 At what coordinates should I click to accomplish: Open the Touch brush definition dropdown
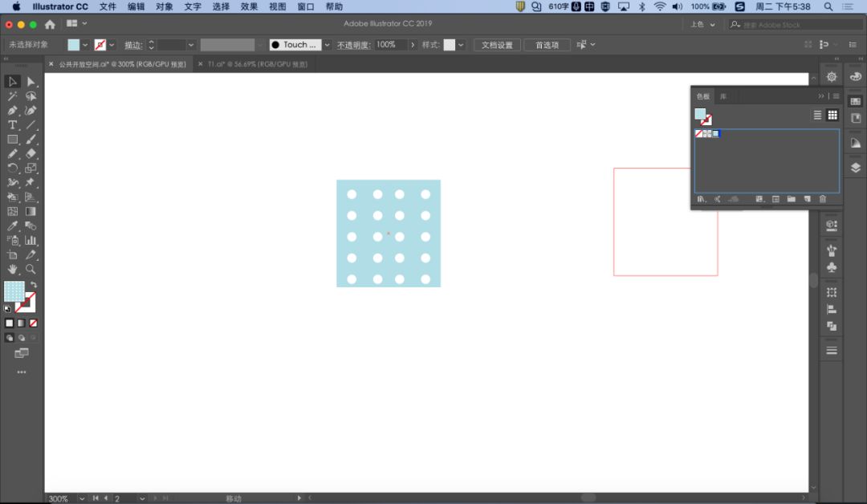click(x=328, y=45)
